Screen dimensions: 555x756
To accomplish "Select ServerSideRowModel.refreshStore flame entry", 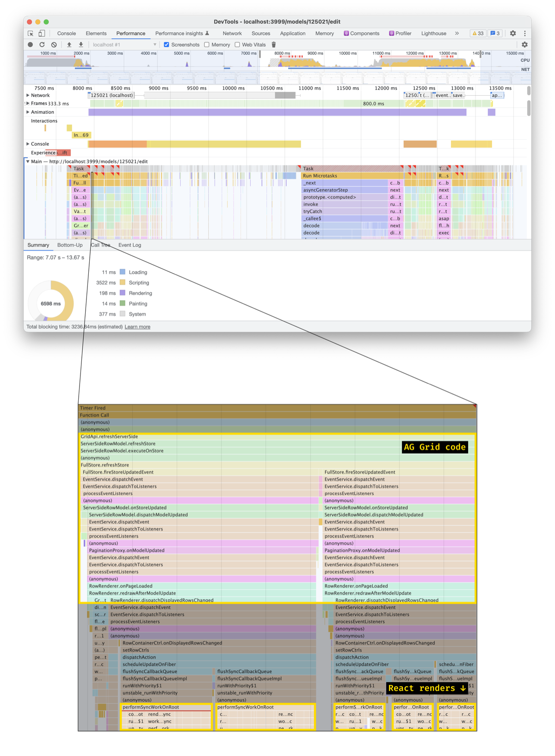I will pos(277,443).
